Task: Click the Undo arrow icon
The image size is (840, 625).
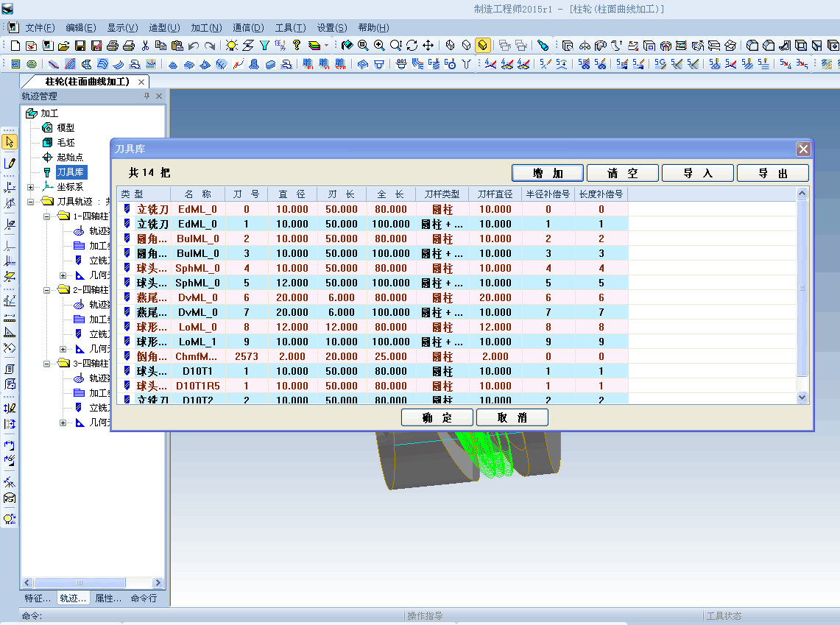Action: (x=194, y=46)
